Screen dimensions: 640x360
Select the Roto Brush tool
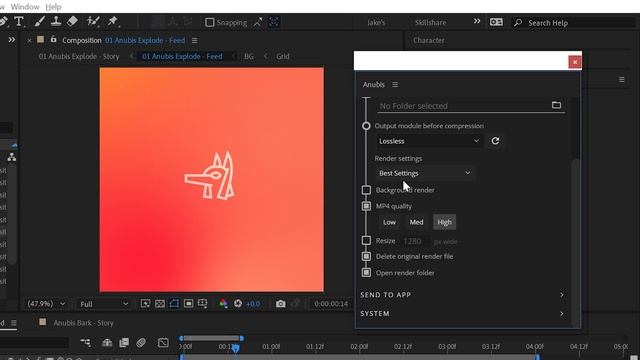pos(93,21)
